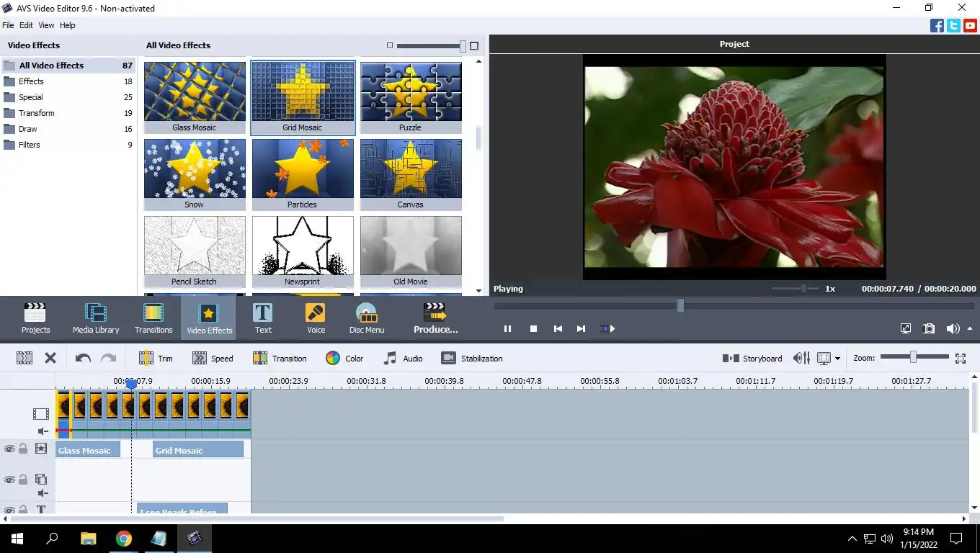Click the Produce button
Screen dimensions: 980x553
pos(435,318)
